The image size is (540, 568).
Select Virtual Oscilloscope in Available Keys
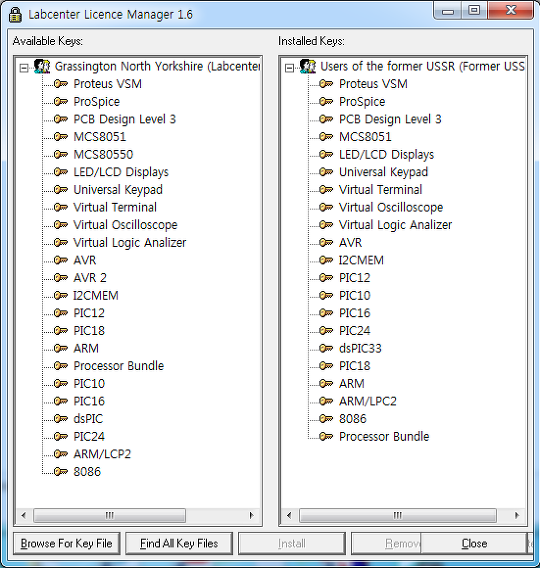pos(125,225)
